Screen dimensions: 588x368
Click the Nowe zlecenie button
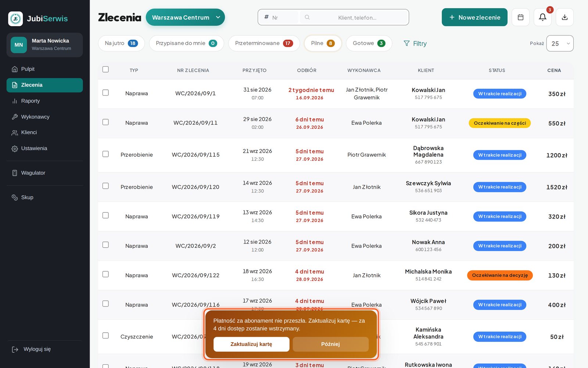click(x=474, y=17)
